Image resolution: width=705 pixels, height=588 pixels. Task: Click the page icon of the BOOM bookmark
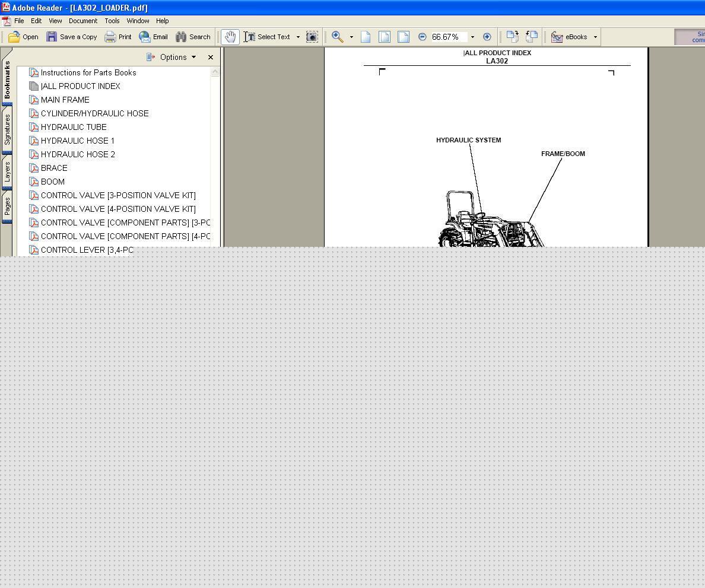coord(34,182)
